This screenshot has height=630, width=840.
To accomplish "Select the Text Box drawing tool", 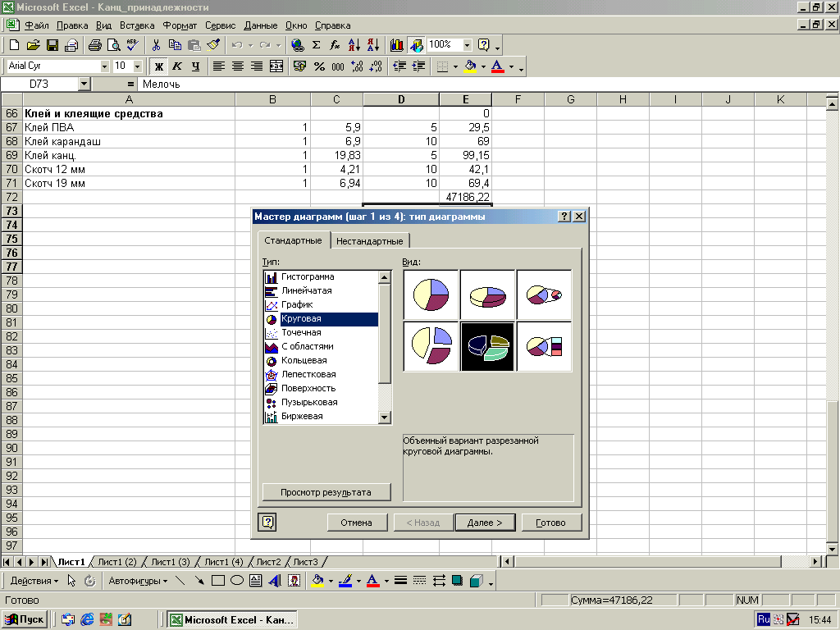I will point(256,581).
